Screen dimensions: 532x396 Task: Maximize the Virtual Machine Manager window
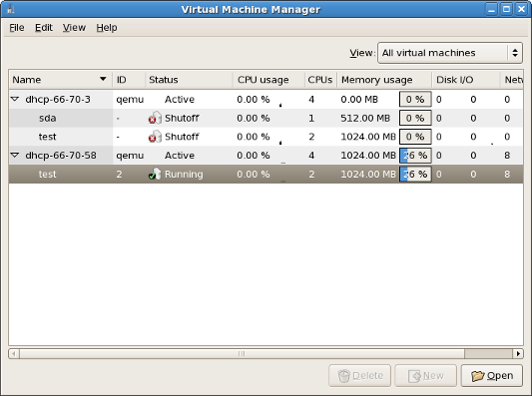coord(507,9)
